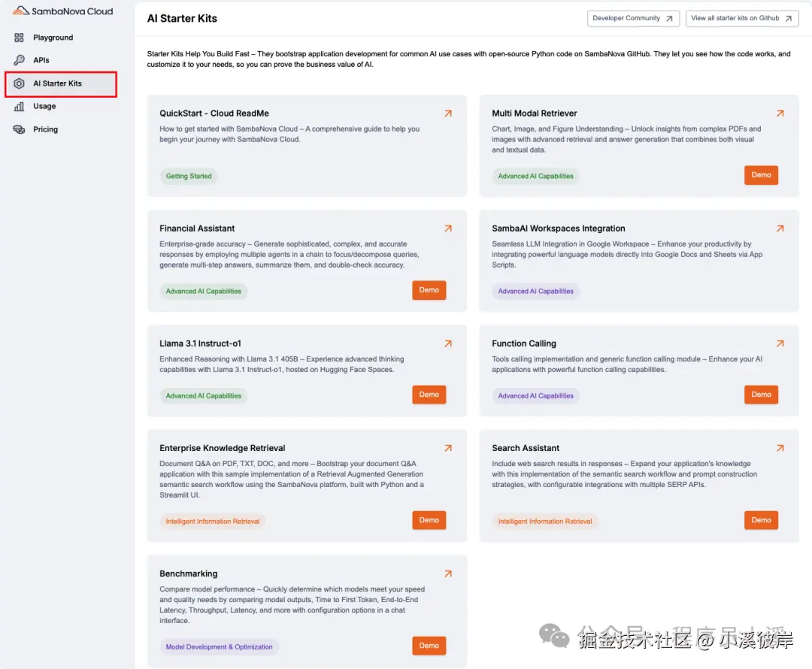The image size is (812, 669).
Task: Click the SambaNova Cloud logo
Action: click(62, 11)
